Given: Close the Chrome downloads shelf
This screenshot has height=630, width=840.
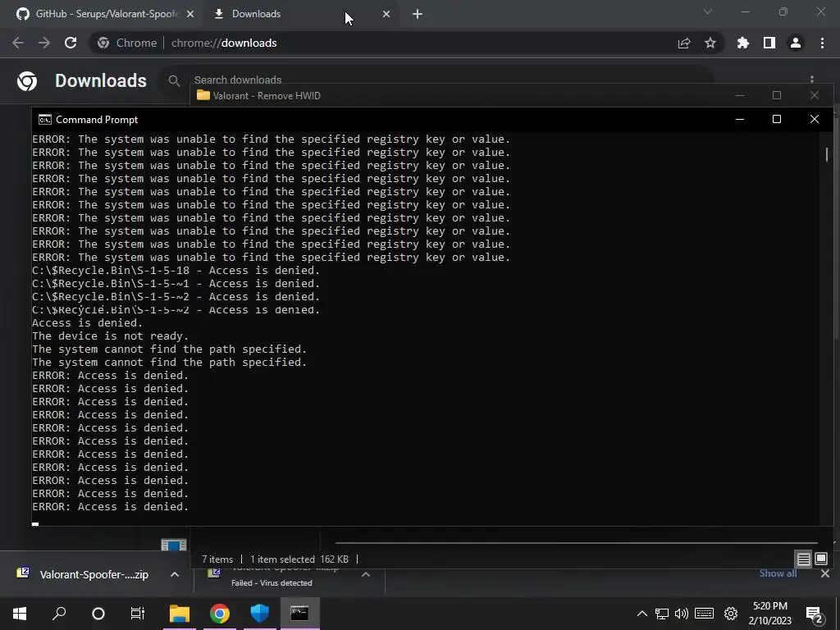Looking at the screenshot, I should (x=825, y=573).
